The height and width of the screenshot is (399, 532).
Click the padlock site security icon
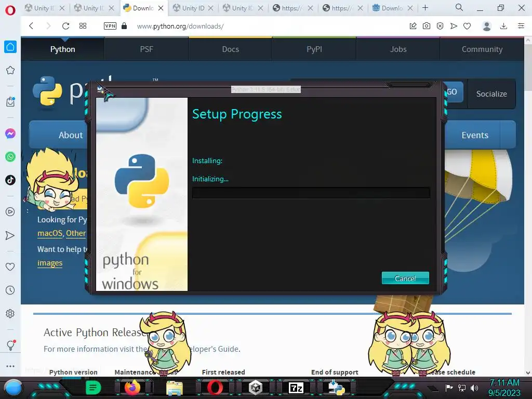pyautogui.click(x=124, y=26)
